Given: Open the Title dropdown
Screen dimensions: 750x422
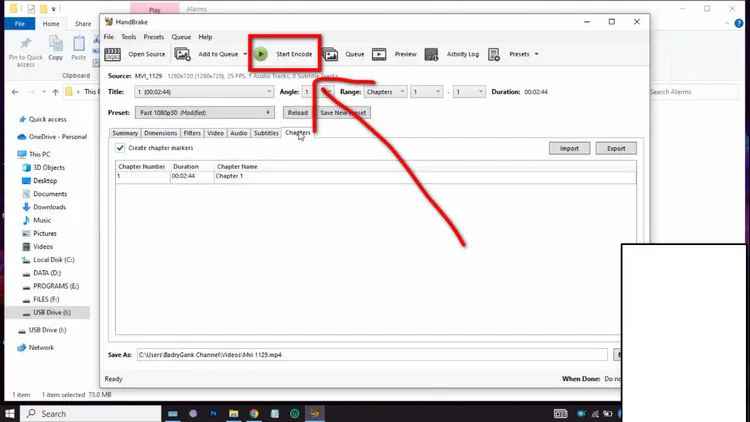Looking at the screenshot, I should [x=204, y=91].
